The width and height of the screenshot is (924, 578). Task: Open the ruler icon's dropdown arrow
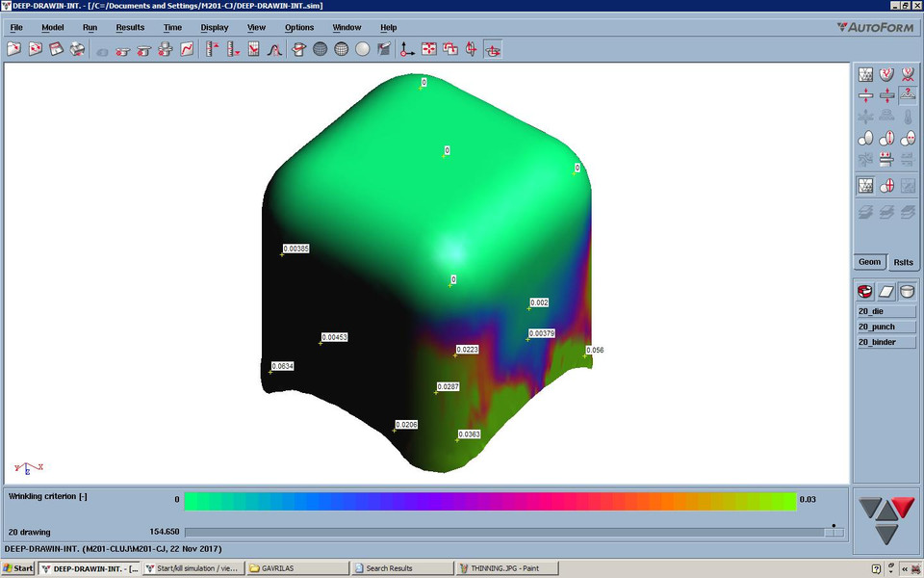click(237, 54)
